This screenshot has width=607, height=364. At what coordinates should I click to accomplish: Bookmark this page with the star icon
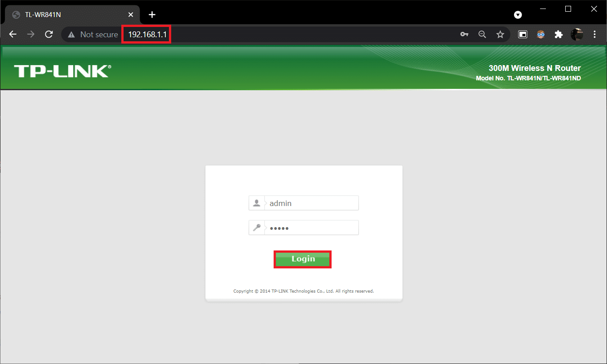(x=500, y=34)
